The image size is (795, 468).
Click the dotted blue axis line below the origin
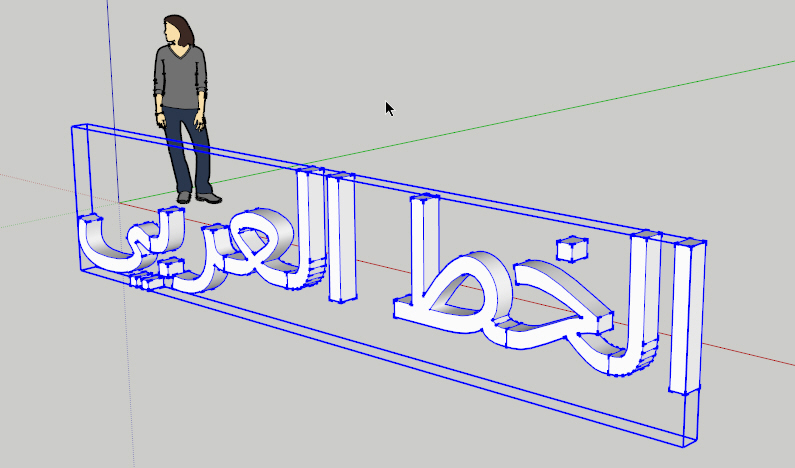[128, 335]
